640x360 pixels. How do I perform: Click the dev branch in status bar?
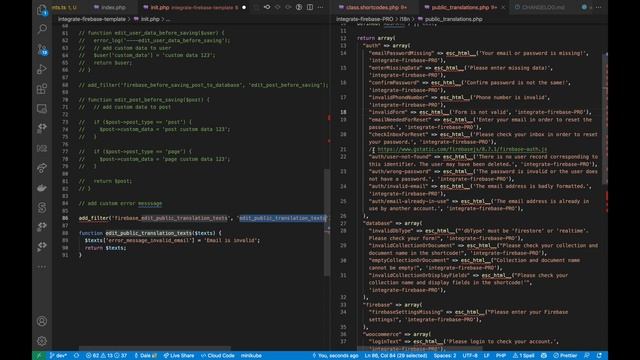[58, 356]
